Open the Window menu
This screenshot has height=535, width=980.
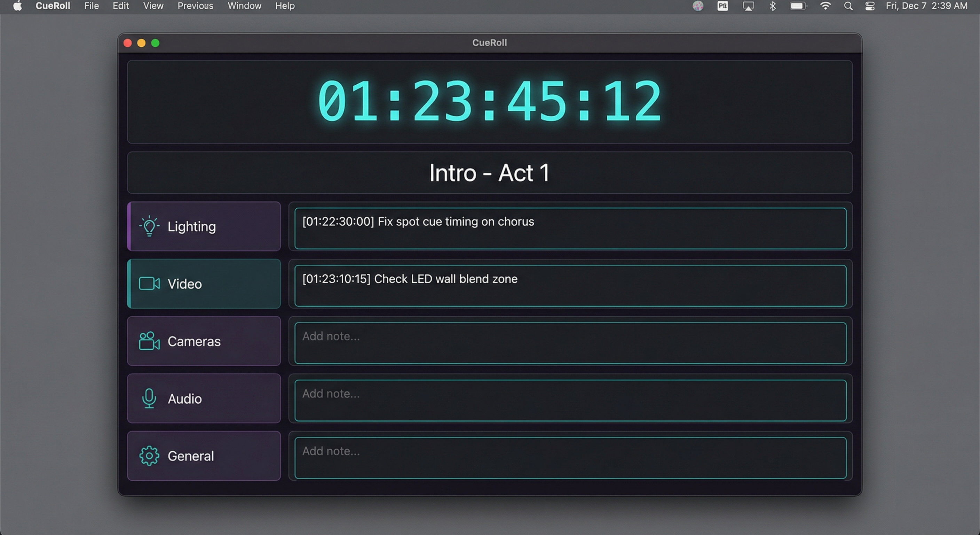244,6
